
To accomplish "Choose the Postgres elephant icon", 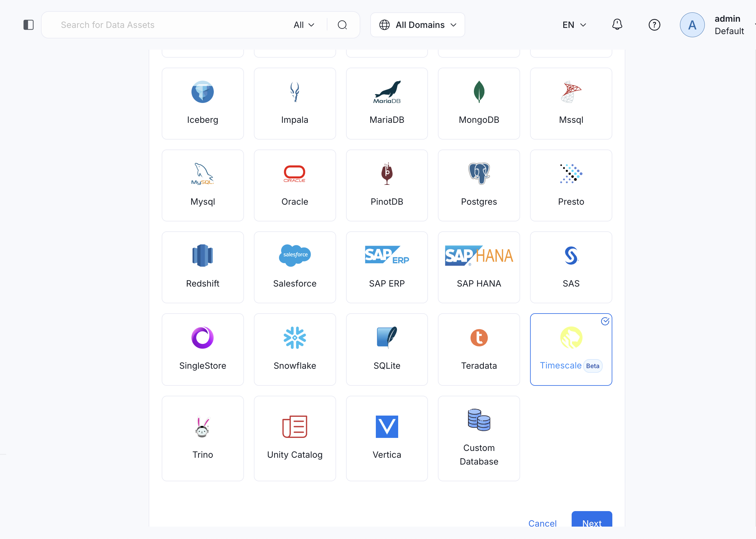I will pos(479,173).
